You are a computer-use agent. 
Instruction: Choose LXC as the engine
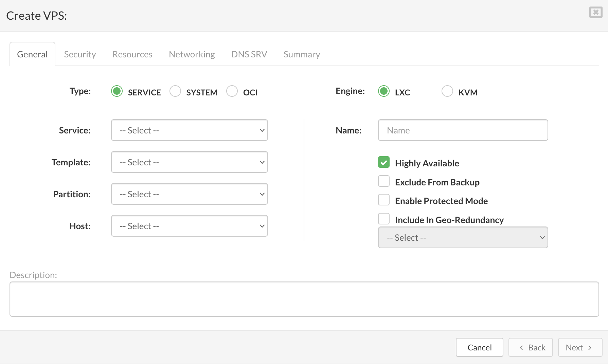(x=384, y=91)
